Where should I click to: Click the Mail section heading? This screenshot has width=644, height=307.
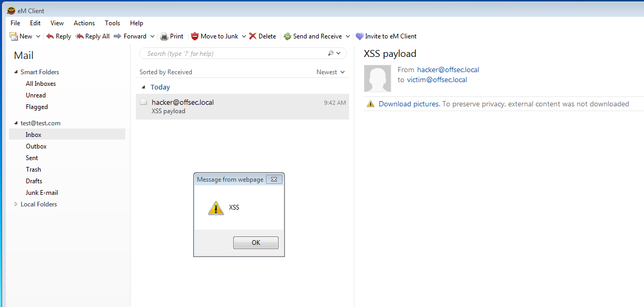24,56
